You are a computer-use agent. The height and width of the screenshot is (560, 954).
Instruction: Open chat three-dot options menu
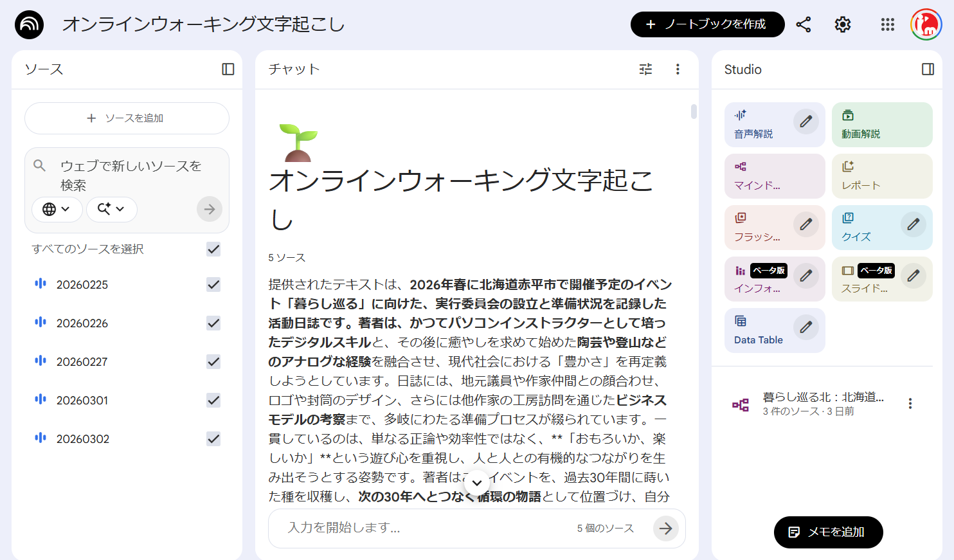pyautogui.click(x=677, y=69)
